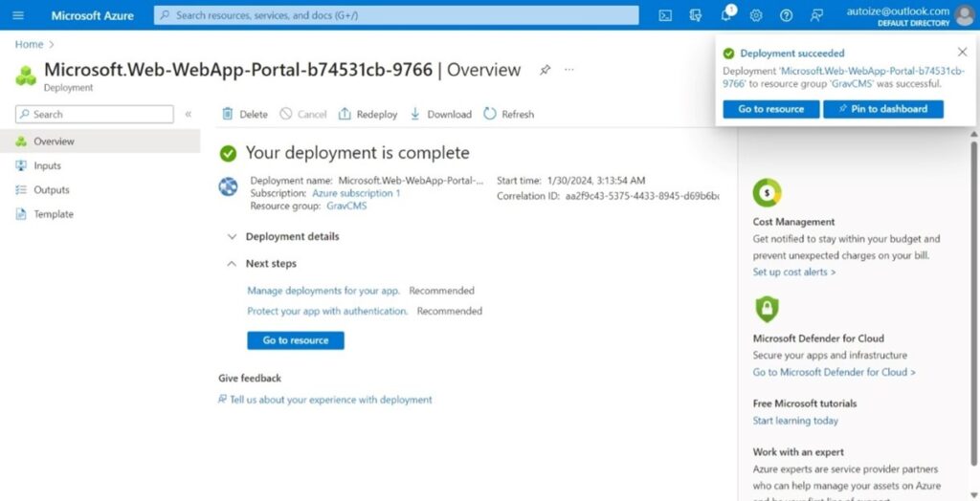Screen dimensions: 980x501
Task: Focus the sidebar Search field
Action: [95, 115]
